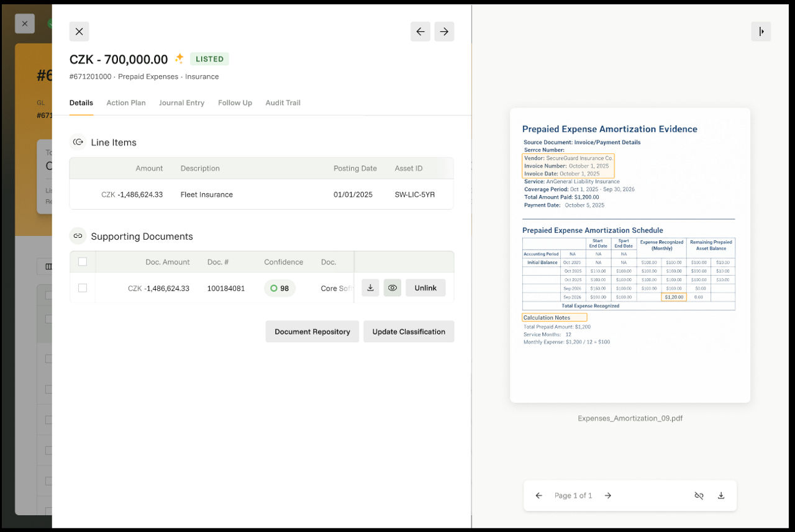Click the Expenses_Amortization_09.pdf file name
This screenshot has height=532, width=795.
(630, 418)
